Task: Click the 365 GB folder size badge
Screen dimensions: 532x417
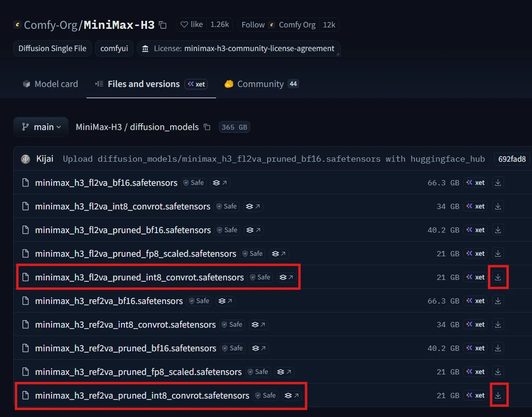Action: (235, 127)
